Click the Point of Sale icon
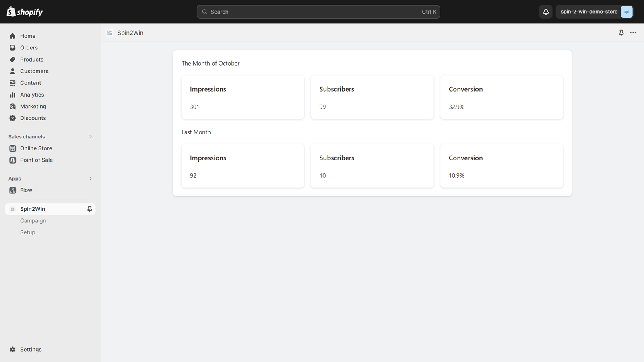 (x=12, y=160)
